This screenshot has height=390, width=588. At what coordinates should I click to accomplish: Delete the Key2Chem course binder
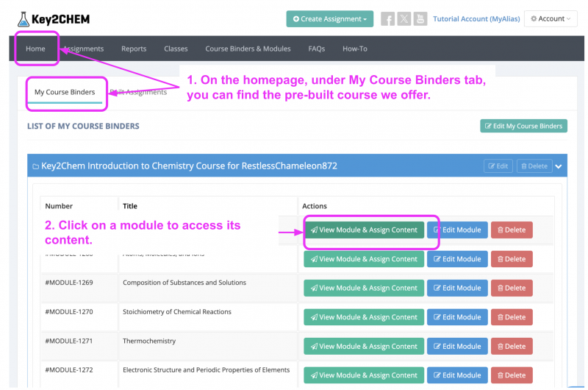point(534,166)
